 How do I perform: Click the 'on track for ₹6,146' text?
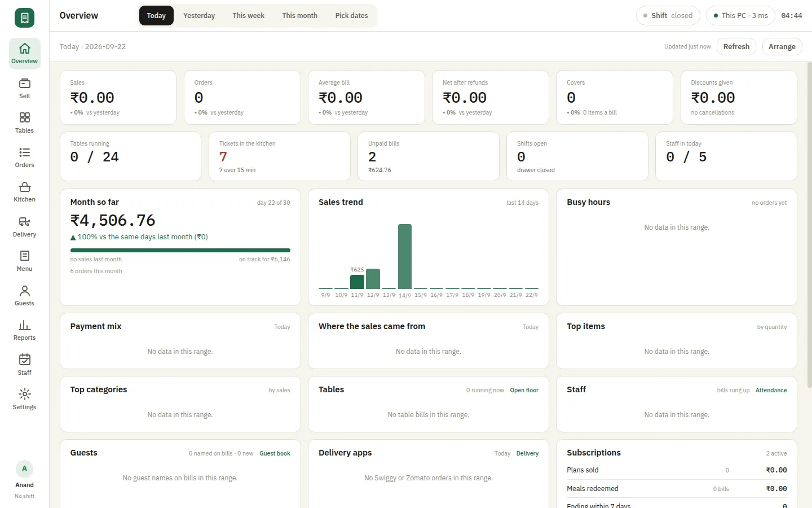[264, 260]
